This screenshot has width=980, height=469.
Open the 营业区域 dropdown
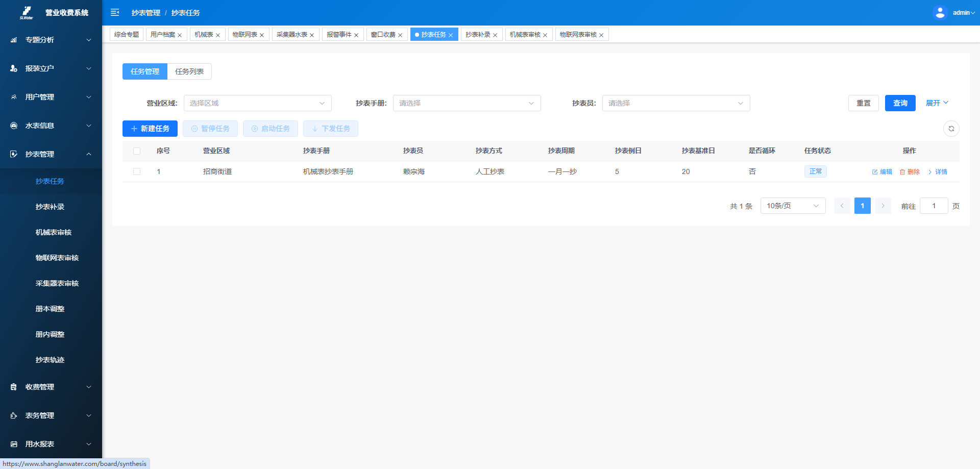pos(257,103)
